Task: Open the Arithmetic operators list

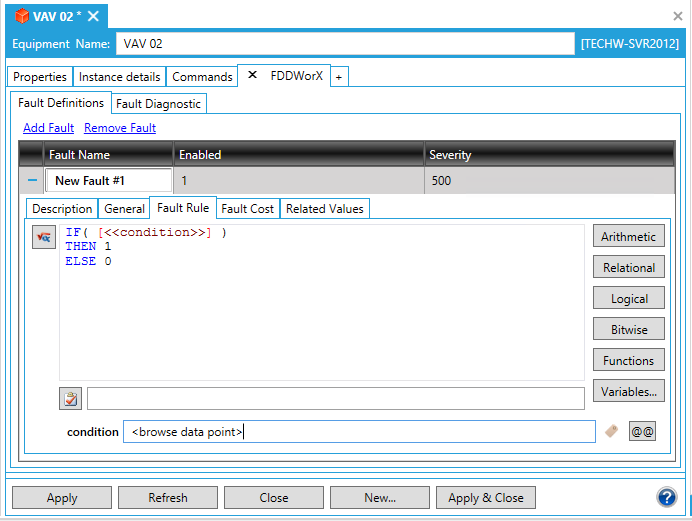Action: 629,237
